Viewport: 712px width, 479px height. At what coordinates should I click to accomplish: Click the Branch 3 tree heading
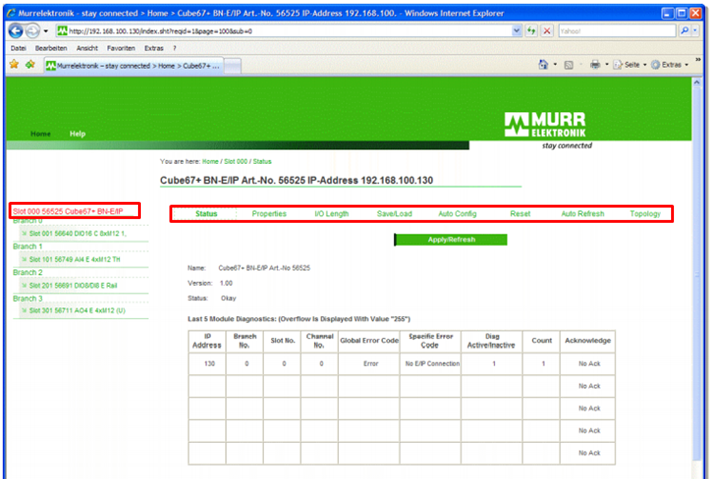(28, 299)
